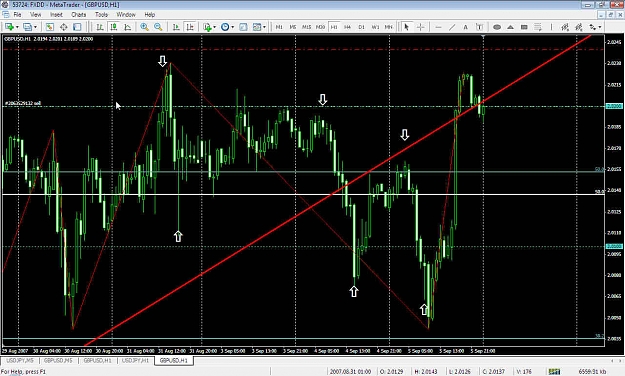The image size is (625, 376).
Task: Click the 6559/31 kb traffic indicator
Action: [592, 372]
